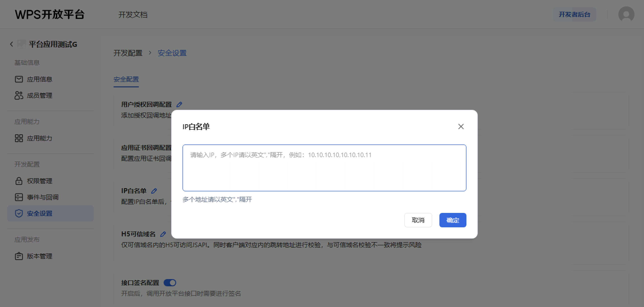Select the 安全设置 shield icon
Viewport: 644px width, 307px height.
click(18, 213)
